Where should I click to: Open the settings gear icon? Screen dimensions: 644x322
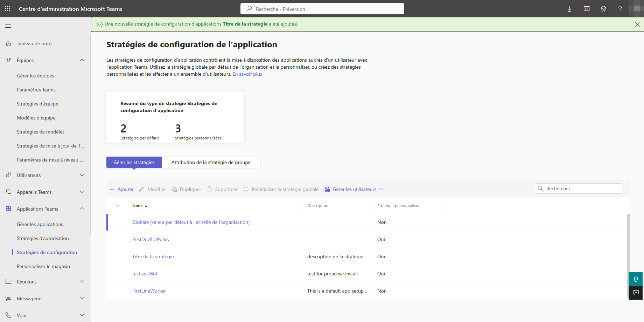(x=603, y=9)
